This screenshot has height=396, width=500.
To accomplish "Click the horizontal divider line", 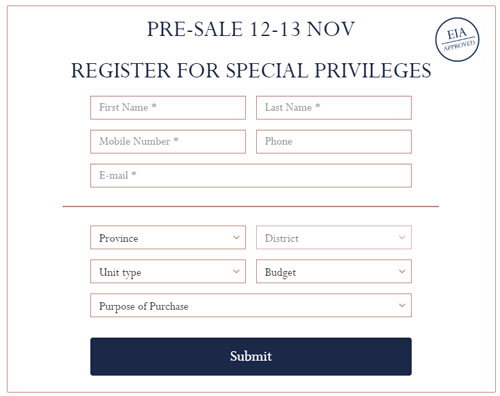I will pos(251,206).
